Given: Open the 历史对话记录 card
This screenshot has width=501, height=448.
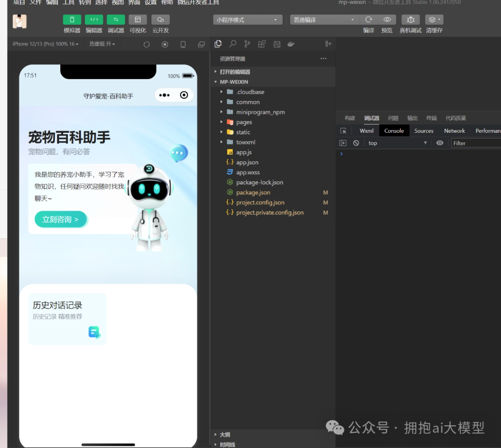Looking at the screenshot, I should click(67, 318).
